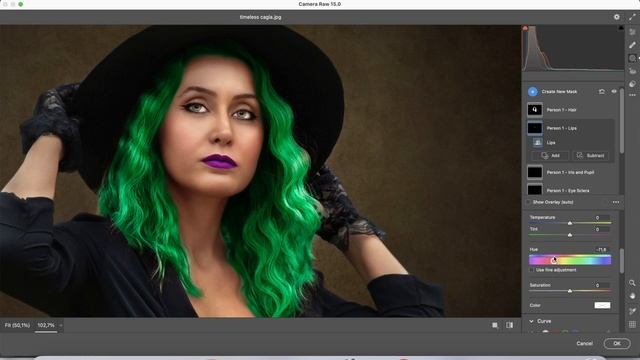Select Person 1 - Eye Sclera mask thumbnail
The height and width of the screenshot is (360, 640).
pos(535,189)
